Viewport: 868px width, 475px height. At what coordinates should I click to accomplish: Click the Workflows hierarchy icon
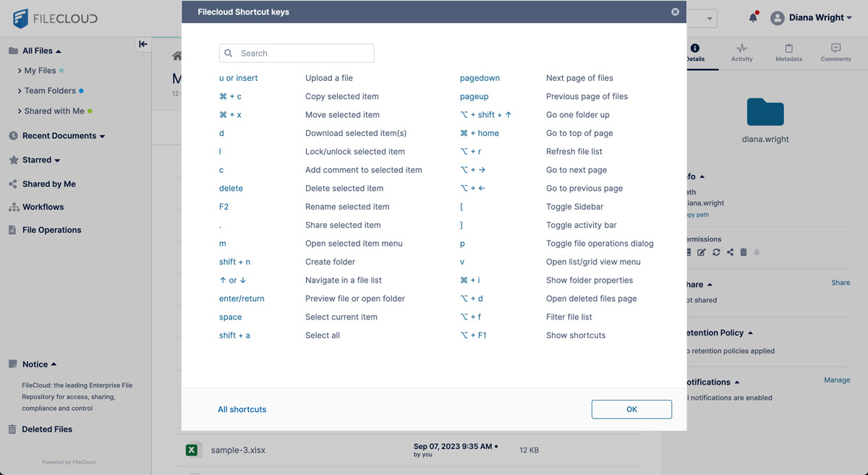pyautogui.click(x=13, y=207)
